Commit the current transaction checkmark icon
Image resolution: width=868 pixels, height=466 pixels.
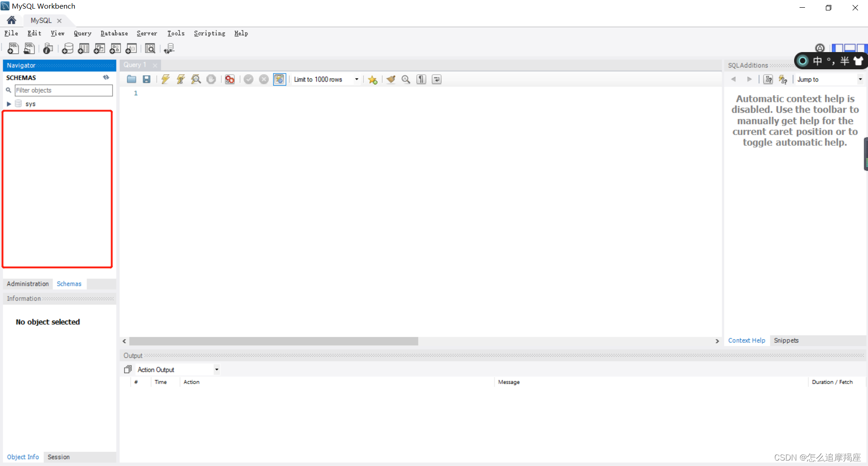tap(248, 79)
